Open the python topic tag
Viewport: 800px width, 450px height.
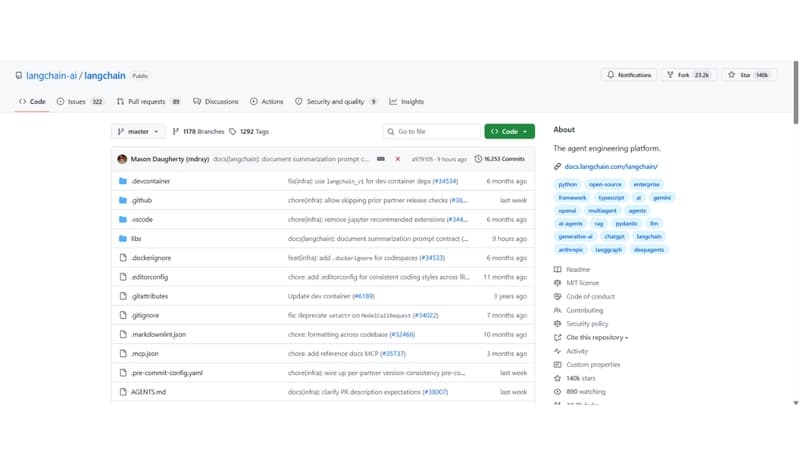tap(567, 184)
